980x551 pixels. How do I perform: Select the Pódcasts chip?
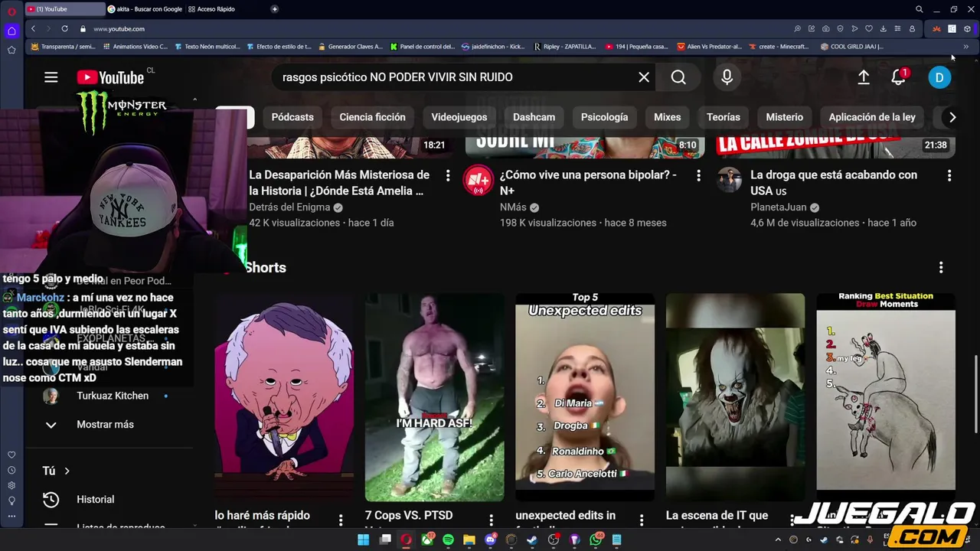tap(292, 117)
